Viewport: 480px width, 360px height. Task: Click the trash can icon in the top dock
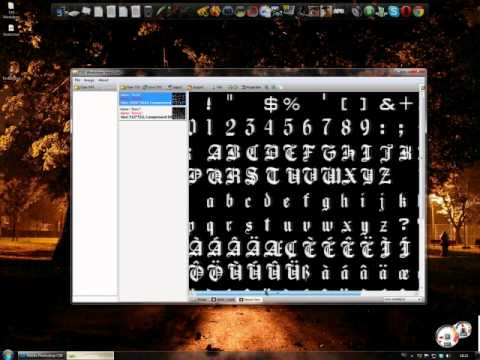tap(148, 11)
